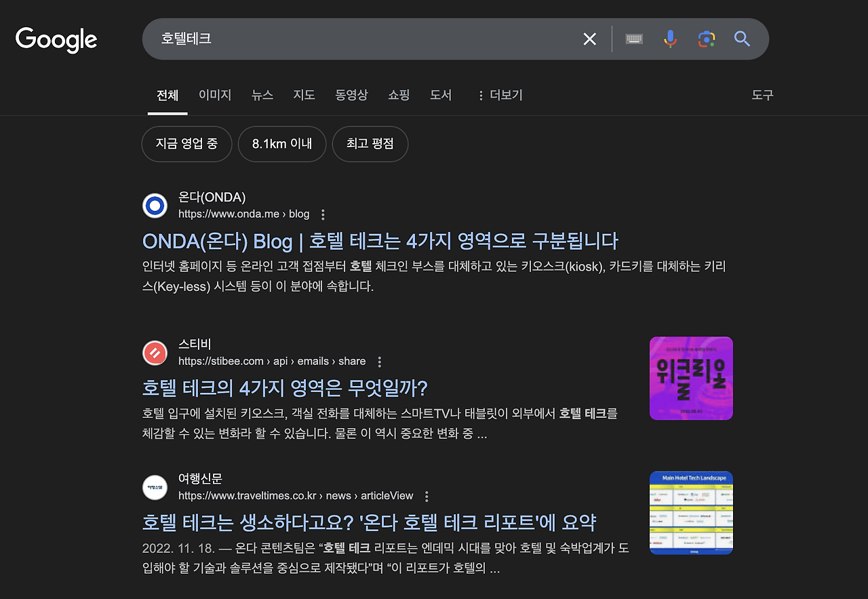This screenshot has width=868, height=599.
Task: Switch to the 뉴스 tab
Action: pos(262,95)
